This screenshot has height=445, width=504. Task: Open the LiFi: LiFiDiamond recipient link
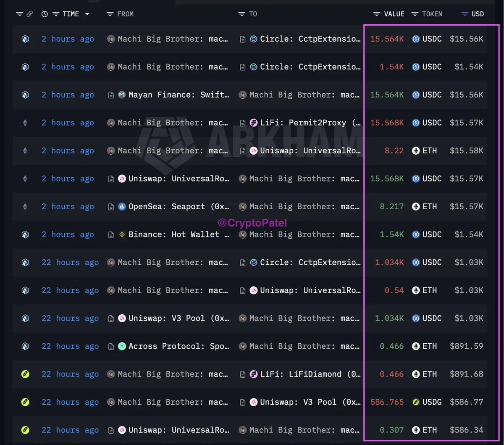click(310, 374)
